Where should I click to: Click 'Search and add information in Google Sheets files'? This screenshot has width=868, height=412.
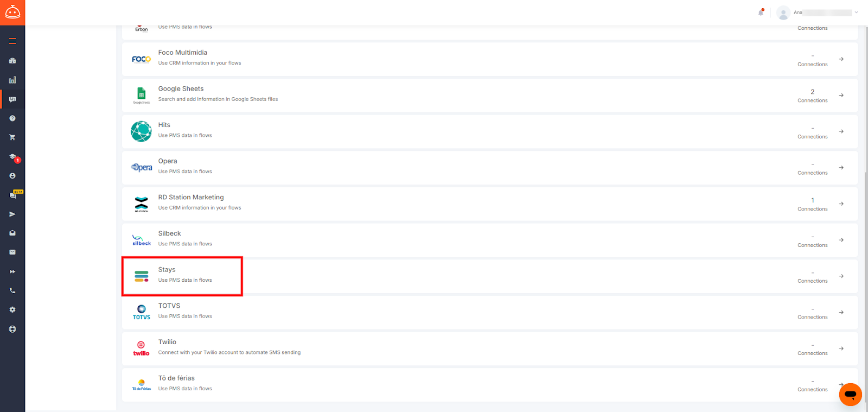coord(218,99)
